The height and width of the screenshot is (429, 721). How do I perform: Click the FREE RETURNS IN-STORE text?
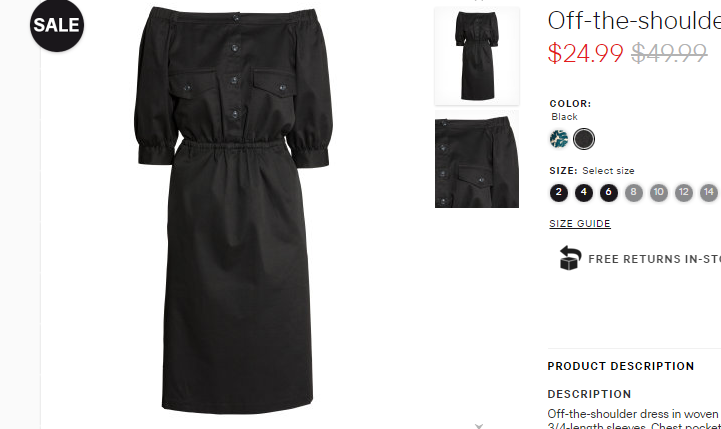tap(654, 259)
